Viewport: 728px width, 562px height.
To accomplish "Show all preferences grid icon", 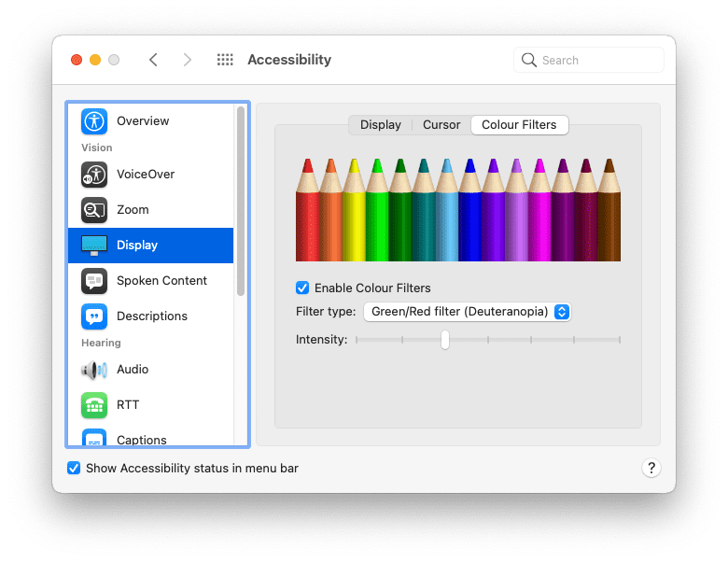I will pyautogui.click(x=225, y=60).
